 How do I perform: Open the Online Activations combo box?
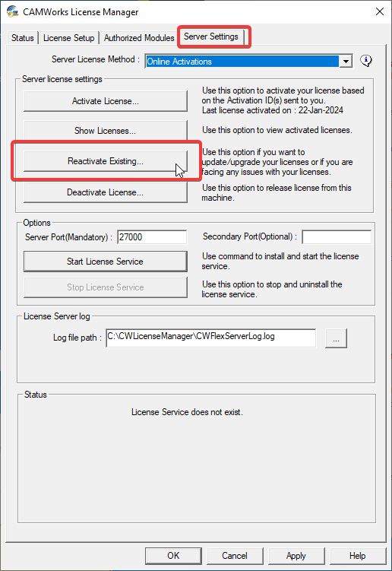(x=248, y=61)
